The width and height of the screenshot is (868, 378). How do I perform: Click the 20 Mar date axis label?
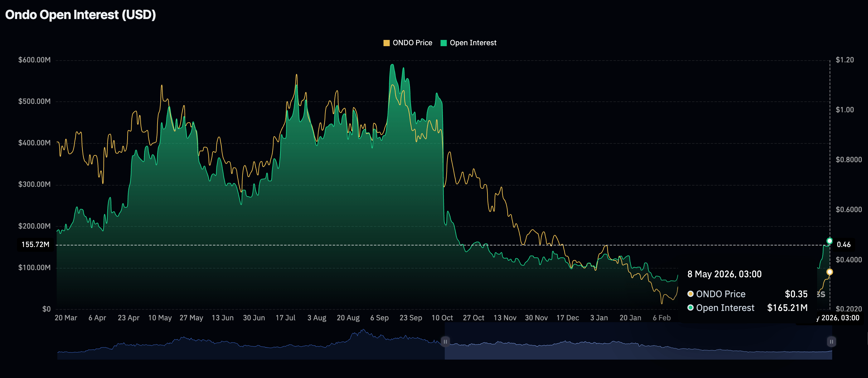pos(66,318)
